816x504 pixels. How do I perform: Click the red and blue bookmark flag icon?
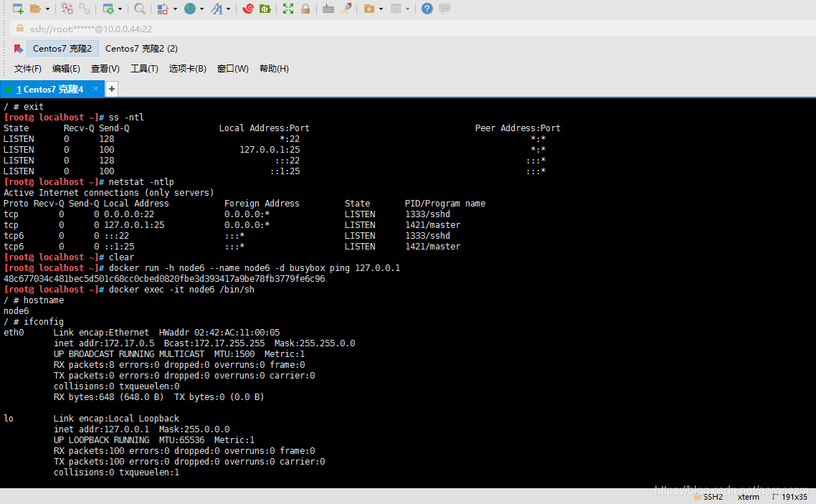tap(18, 49)
